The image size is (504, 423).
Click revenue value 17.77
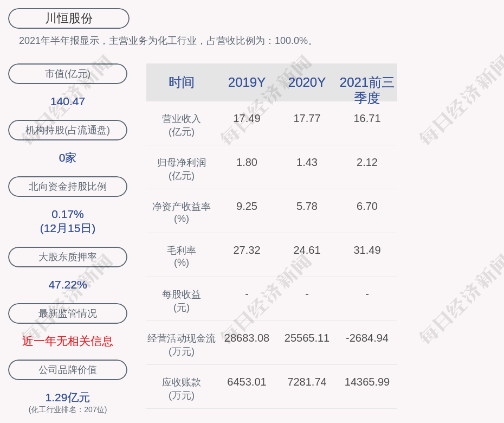click(x=307, y=118)
